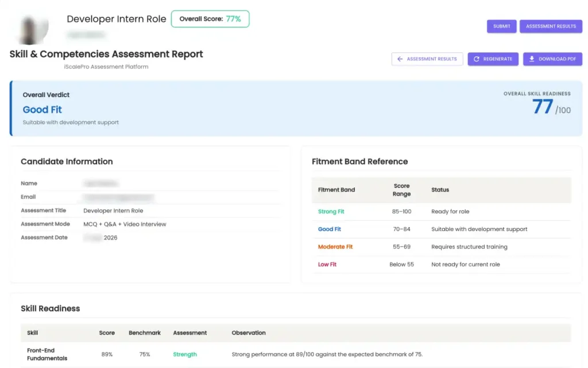Click the 70–84 score range cell
Viewport: 588px width, 368px height.
pyautogui.click(x=401, y=229)
